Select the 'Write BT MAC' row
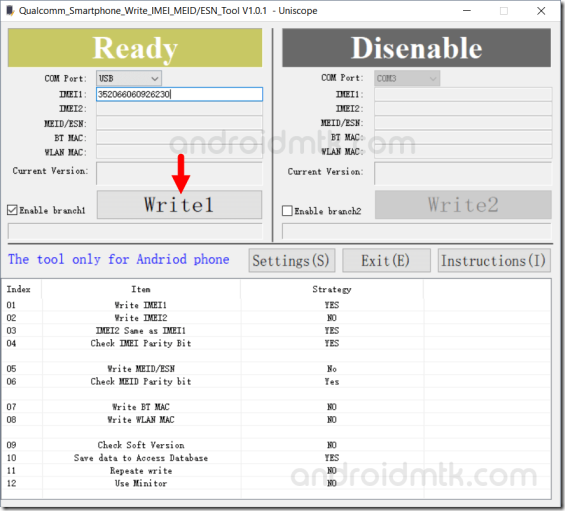The width and height of the screenshot is (565, 511). pos(276,407)
